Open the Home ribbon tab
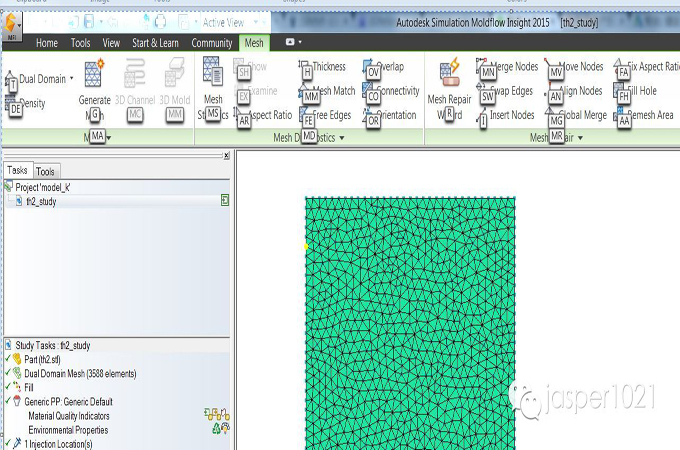 click(x=47, y=43)
